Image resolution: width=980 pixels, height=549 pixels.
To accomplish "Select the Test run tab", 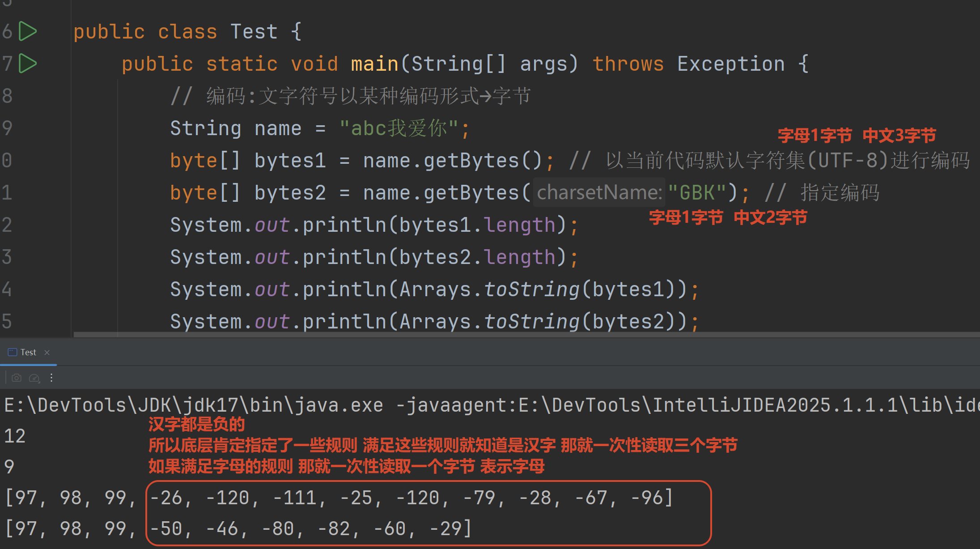I will pos(28,353).
